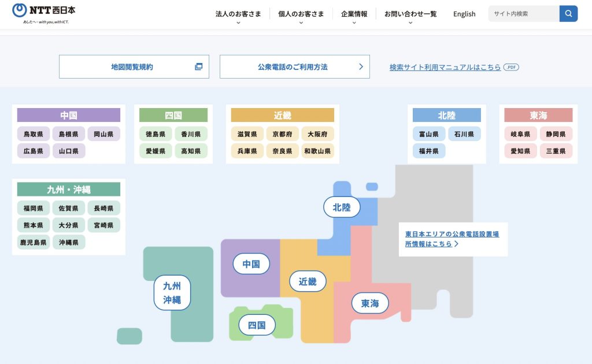This screenshot has width=592, height=364.
Task: Click the サイト内検索 search field
Action: (523, 14)
